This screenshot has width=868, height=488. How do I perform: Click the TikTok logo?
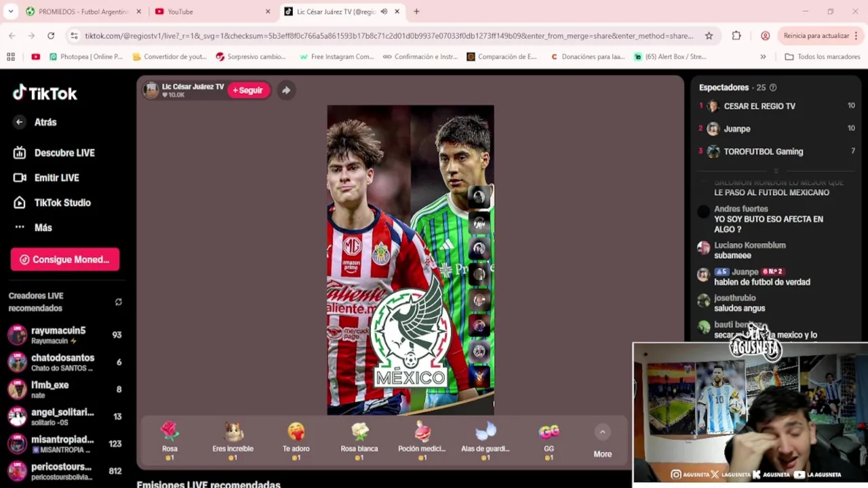[45, 93]
